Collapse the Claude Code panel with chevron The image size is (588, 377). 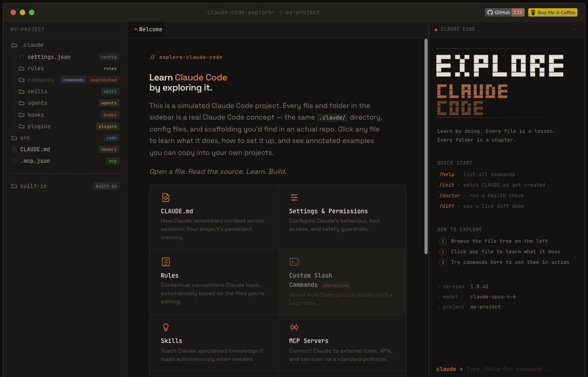point(574,29)
